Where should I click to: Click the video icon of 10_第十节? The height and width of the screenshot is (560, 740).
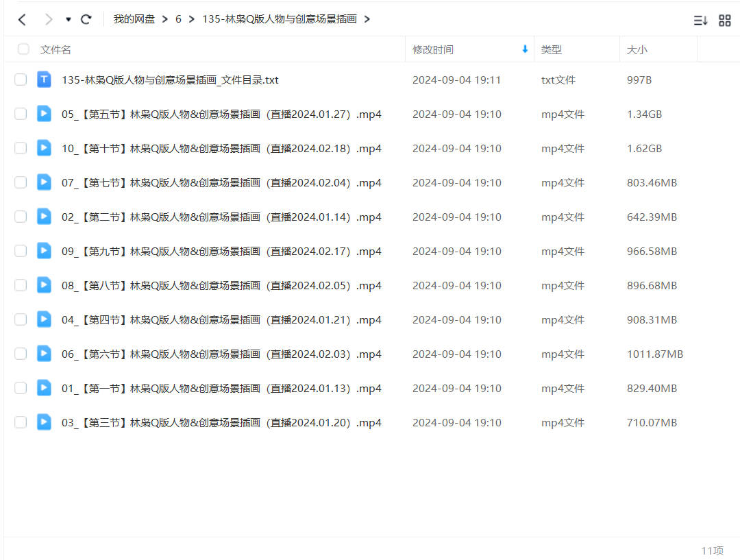tap(44, 148)
